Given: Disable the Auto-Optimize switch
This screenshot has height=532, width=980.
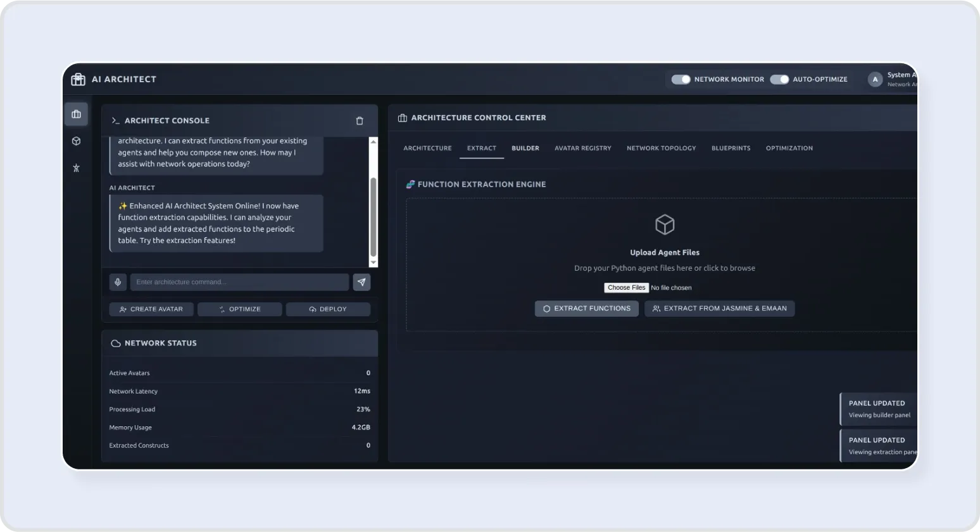Looking at the screenshot, I should 779,80.
